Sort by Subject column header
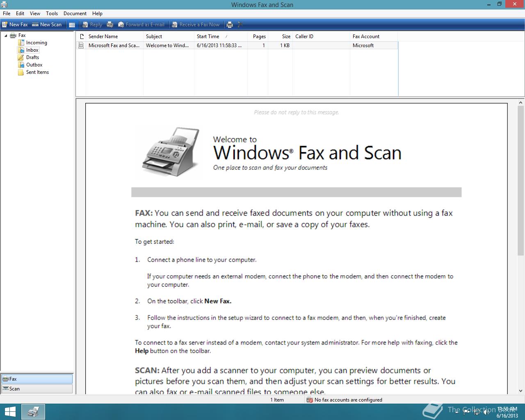 (169, 37)
